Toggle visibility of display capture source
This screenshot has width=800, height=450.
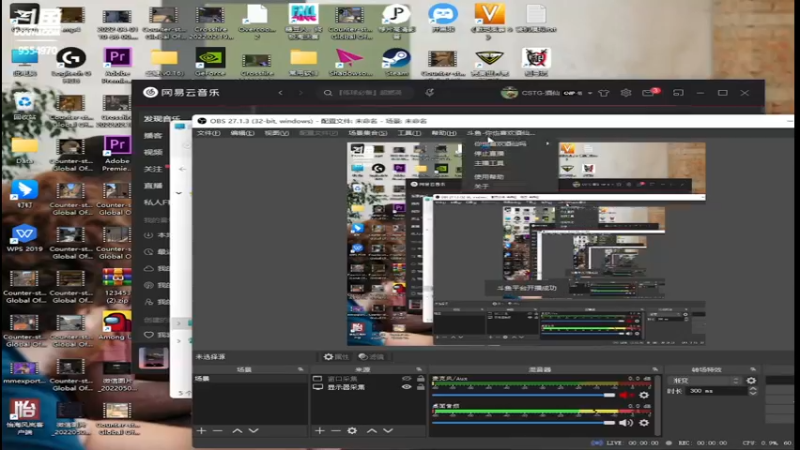coord(406,387)
